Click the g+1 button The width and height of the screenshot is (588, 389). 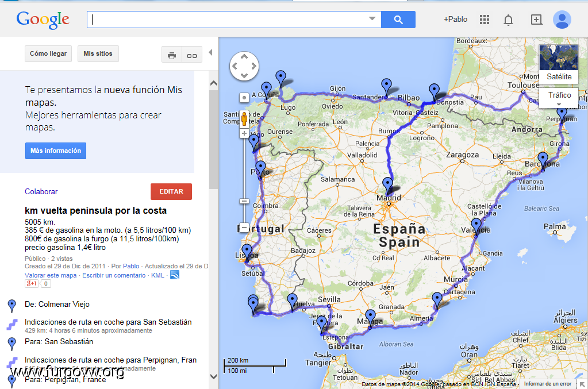coord(32,284)
